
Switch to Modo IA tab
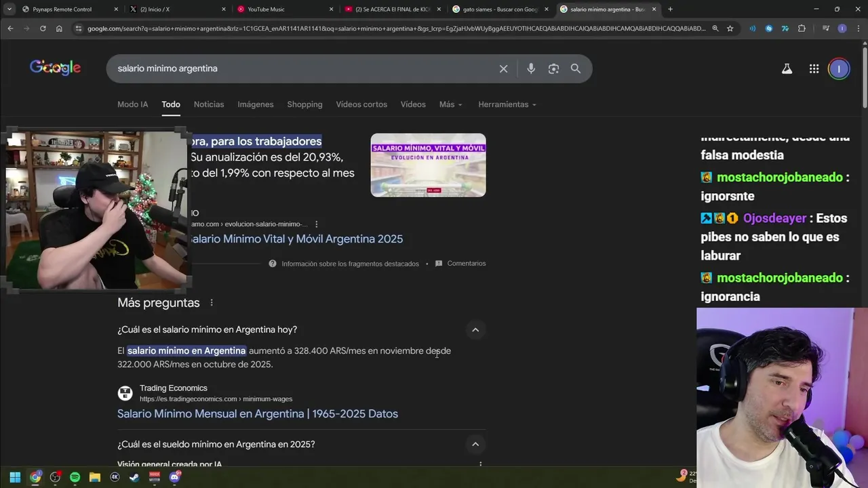point(132,104)
